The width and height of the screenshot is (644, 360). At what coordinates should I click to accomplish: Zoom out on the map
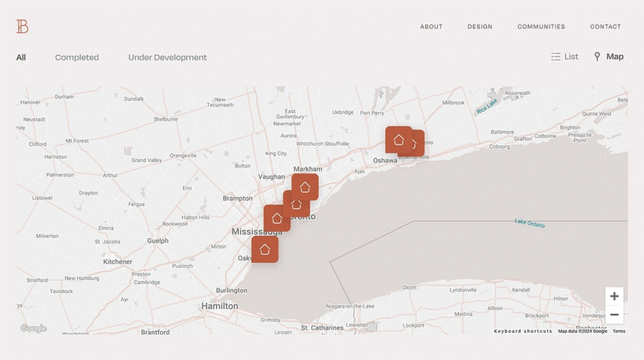pyautogui.click(x=614, y=315)
